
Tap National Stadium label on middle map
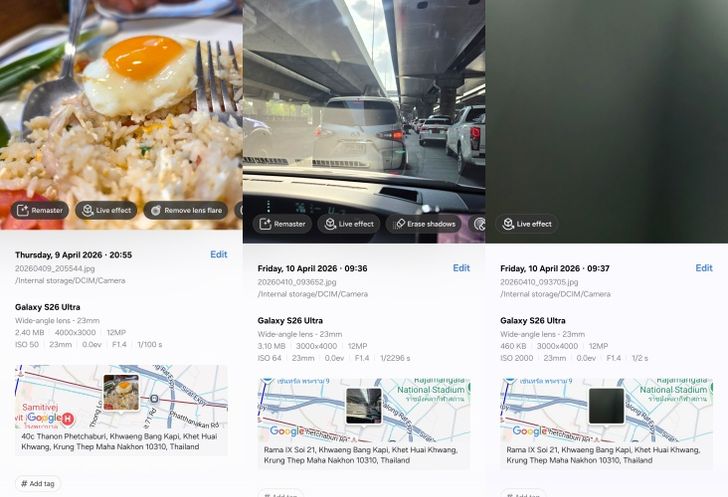[431, 390]
